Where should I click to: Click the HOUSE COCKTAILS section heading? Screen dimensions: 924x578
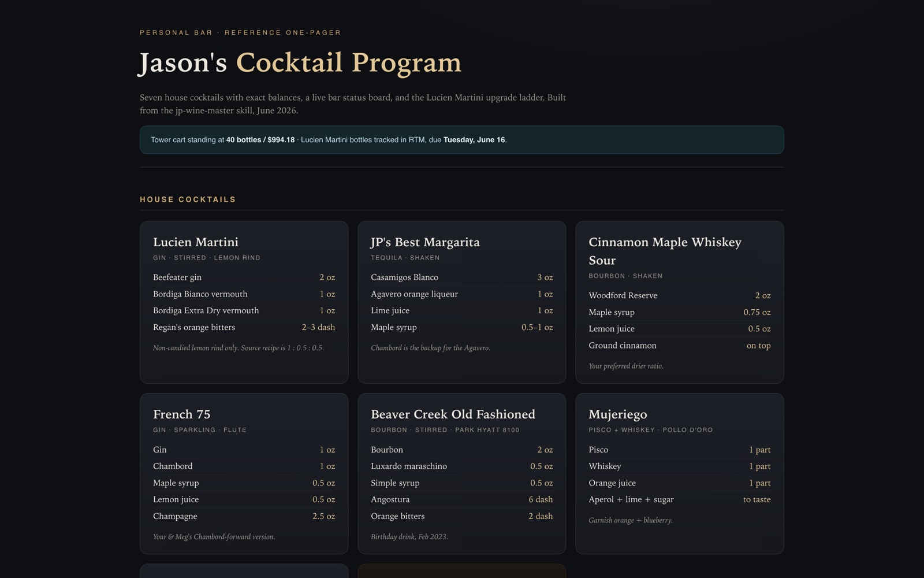click(188, 199)
